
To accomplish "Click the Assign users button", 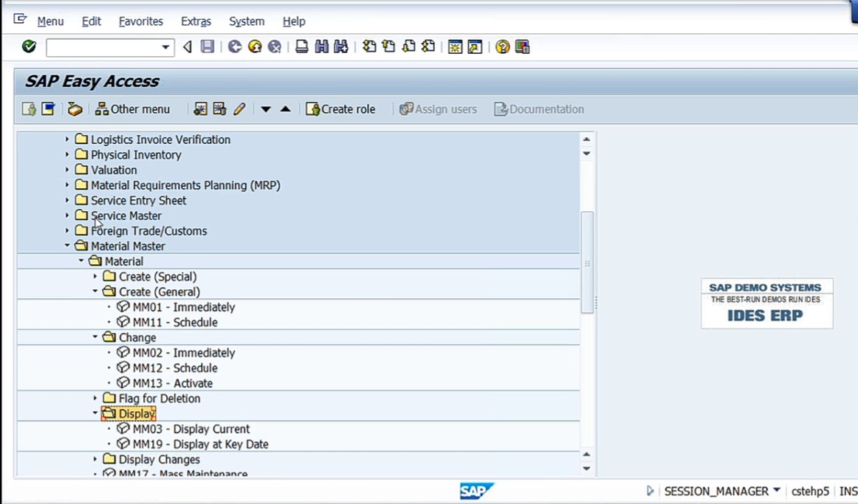I will click(x=439, y=108).
